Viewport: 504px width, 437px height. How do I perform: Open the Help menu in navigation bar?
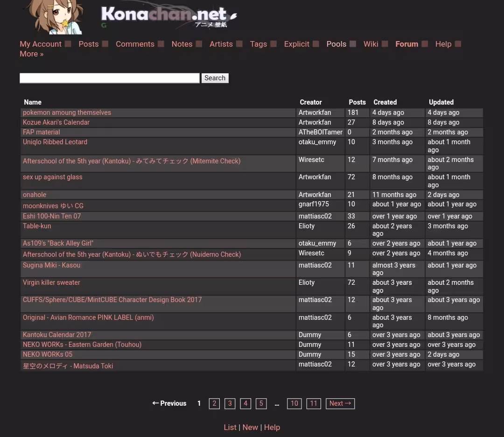[443, 44]
